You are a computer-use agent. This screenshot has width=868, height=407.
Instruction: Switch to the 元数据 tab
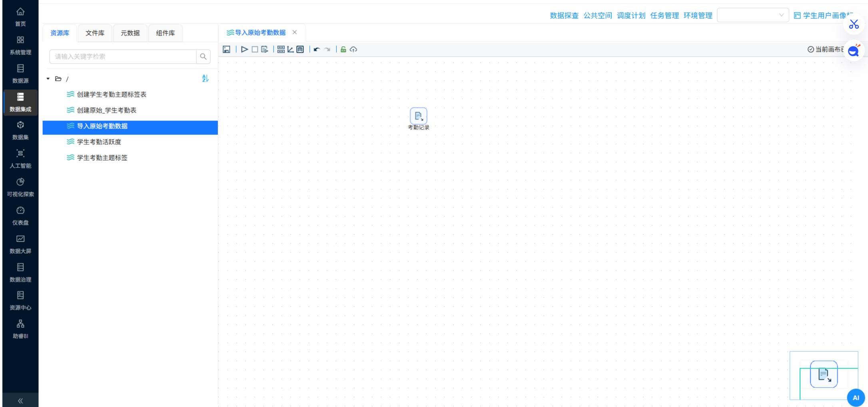(130, 33)
